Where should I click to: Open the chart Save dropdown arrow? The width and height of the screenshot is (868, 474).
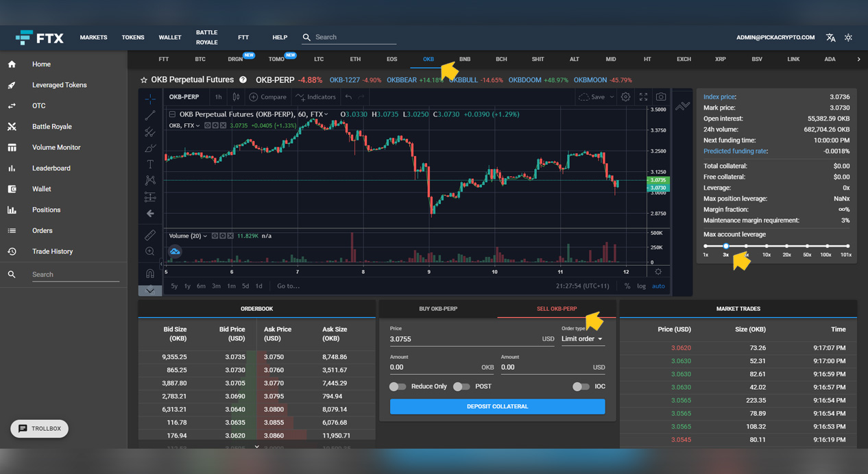612,97
